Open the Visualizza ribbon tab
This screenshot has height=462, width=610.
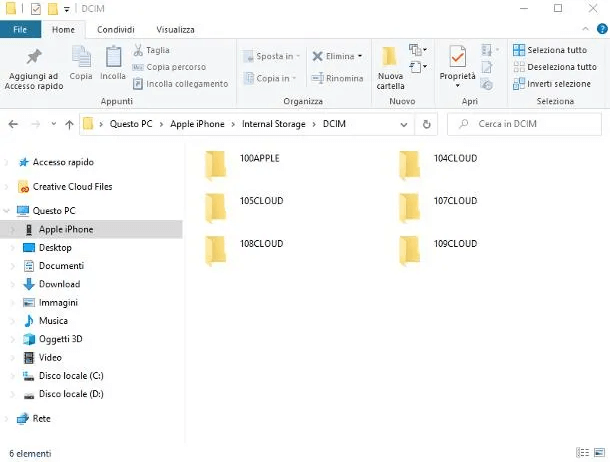click(175, 30)
